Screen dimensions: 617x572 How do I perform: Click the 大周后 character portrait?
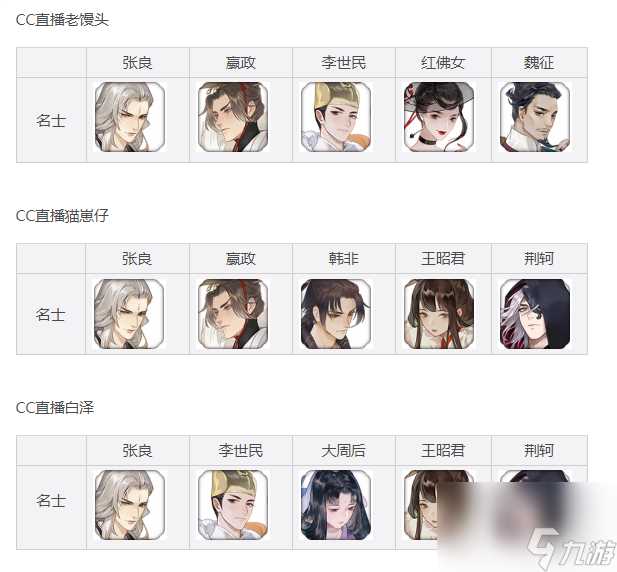pos(336,505)
